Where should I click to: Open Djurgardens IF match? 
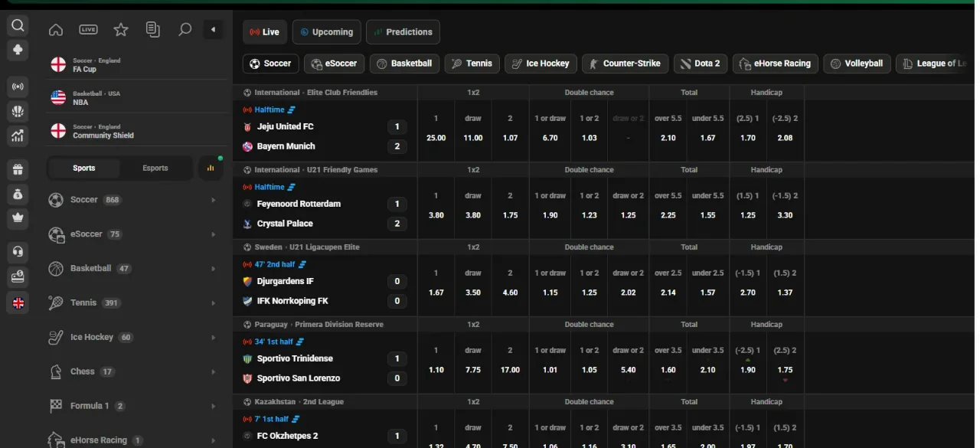[285, 282]
